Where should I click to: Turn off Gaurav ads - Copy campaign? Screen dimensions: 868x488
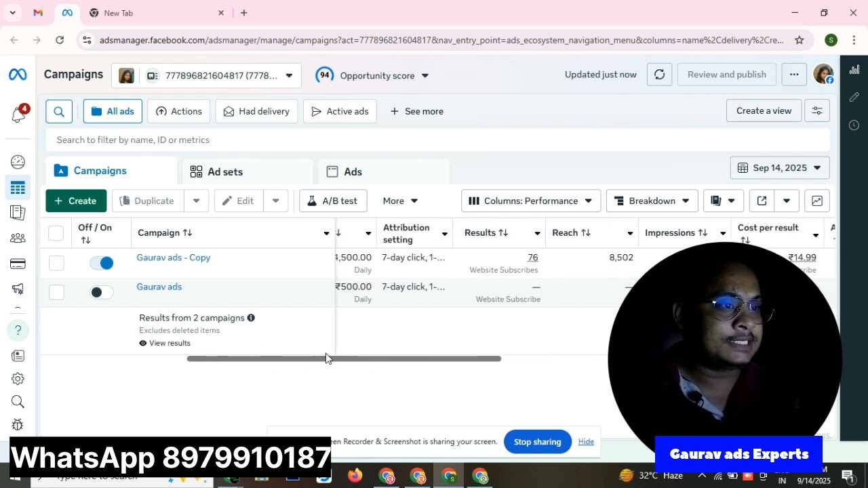(x=102, y=263)
